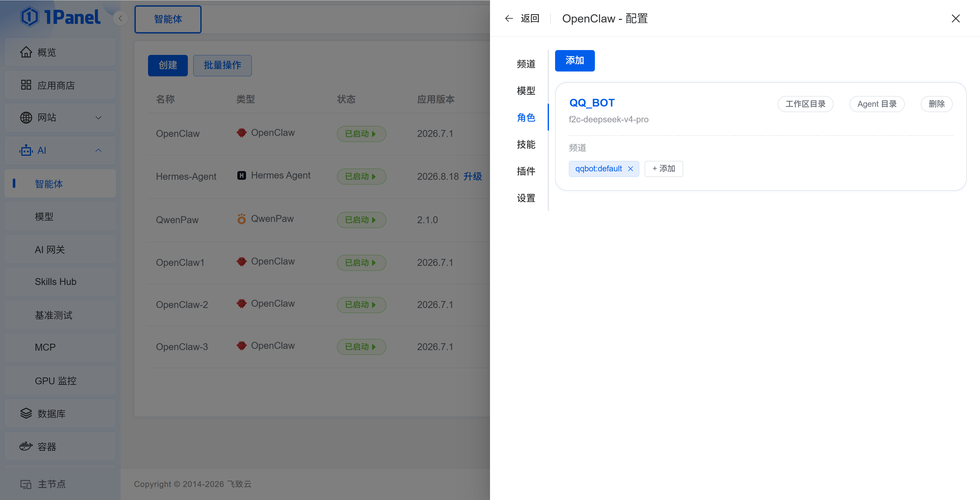The height and width of the screenshot is (500, 980).
Task: Click OpenClaw icon in OpenClaw-2 row
Action: [x=242, y=304]
